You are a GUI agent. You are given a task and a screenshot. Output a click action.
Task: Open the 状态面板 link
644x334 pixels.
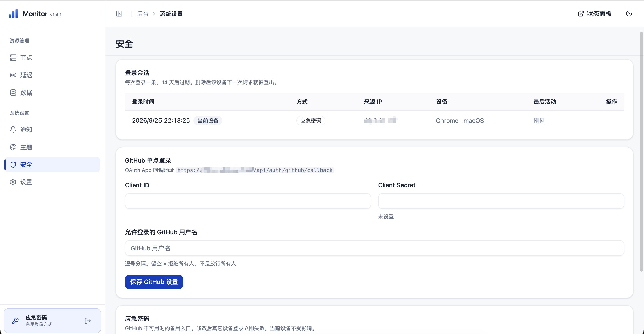(594, 14)
